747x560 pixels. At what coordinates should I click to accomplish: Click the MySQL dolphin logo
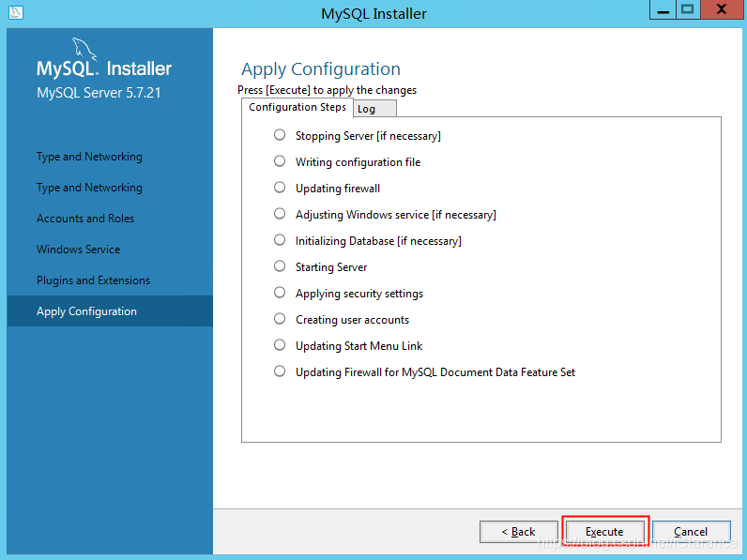(x=84, y=49)
